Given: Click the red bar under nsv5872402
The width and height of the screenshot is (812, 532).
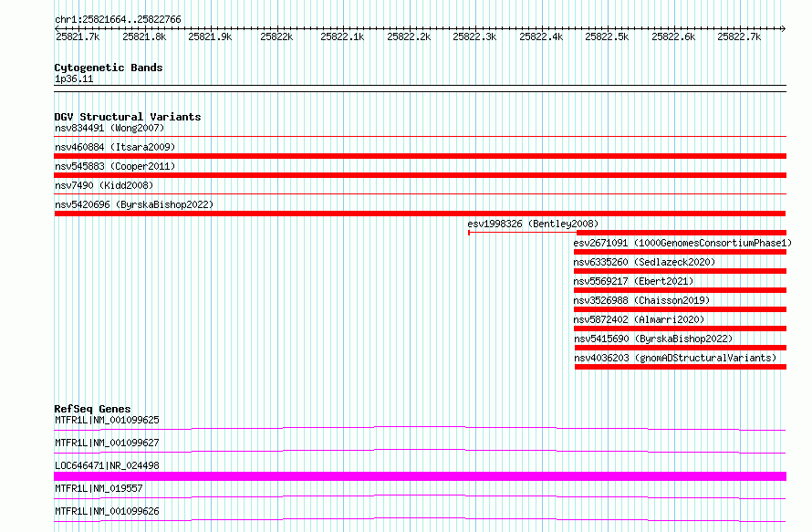Looking at the screenshot, I should (680, 329).
